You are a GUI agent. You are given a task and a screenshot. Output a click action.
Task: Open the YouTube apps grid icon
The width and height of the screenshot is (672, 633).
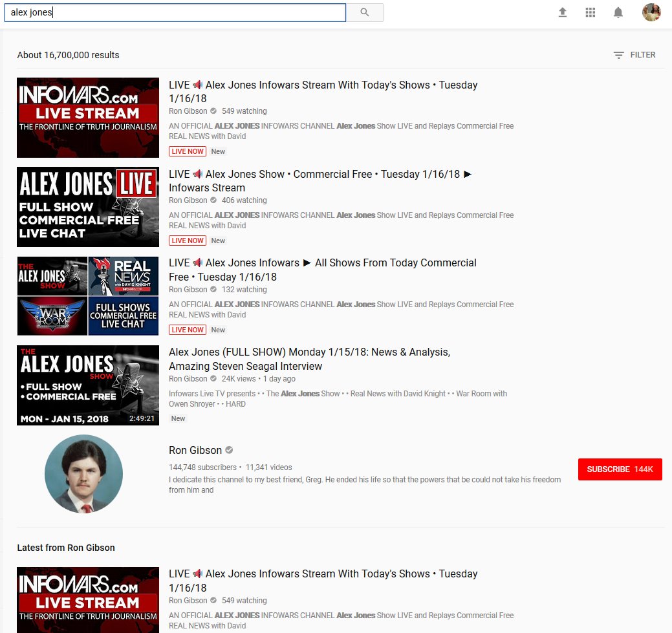(x=591, y=12)
